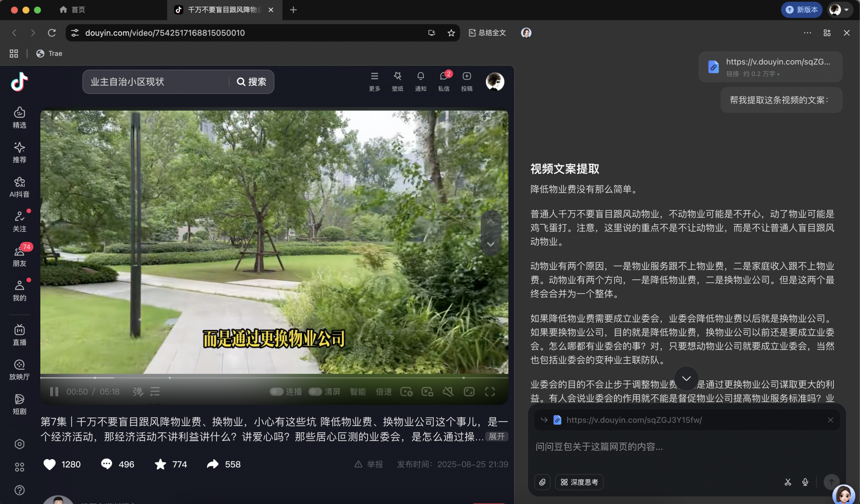Attach a file in the Doubao chat

pos(542,482)
